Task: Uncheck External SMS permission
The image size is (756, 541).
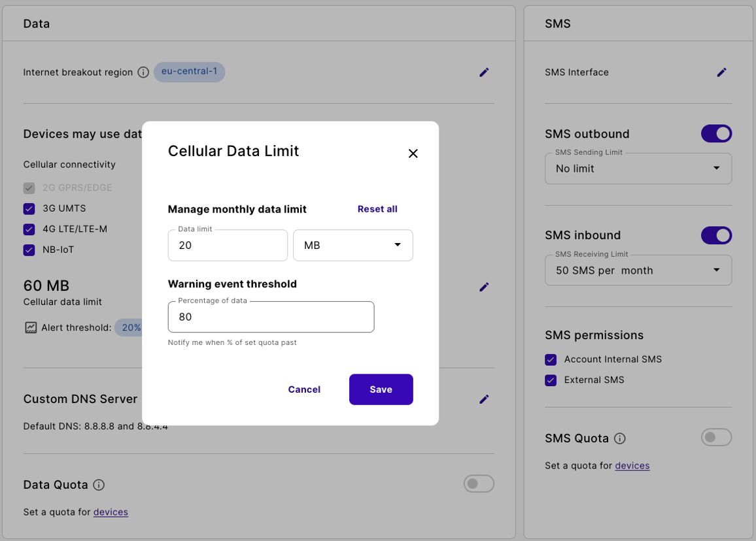Action: [551, 380]
